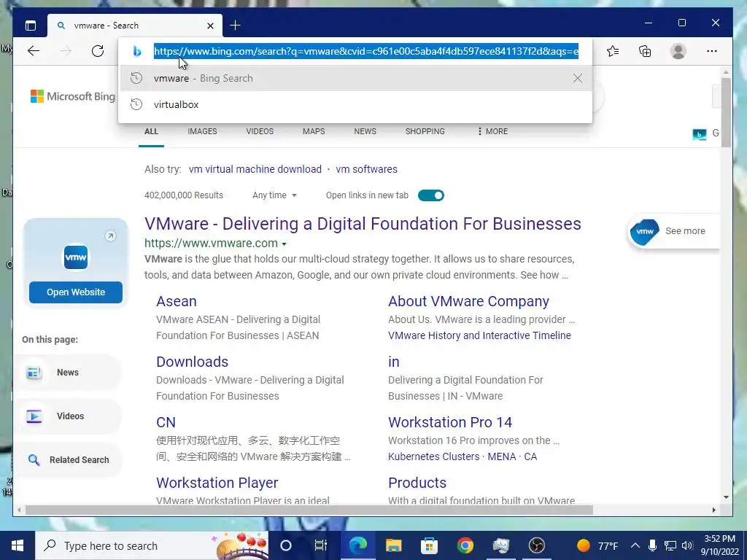Open VMware Delivering a Digital Foundation result
This screenshot has width=747, height=560.
(363, 223)
